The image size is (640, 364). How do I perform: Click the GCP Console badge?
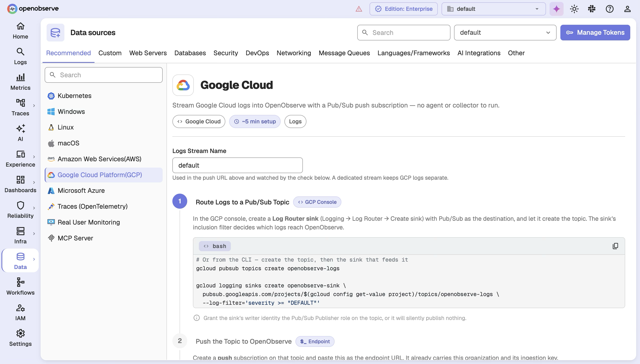[317, 202]
